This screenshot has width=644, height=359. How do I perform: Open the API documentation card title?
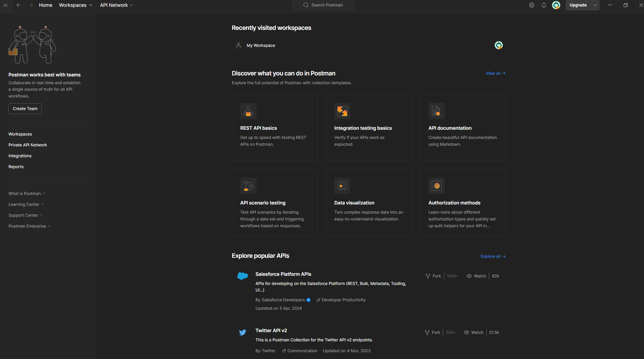[x=450, y=128]
